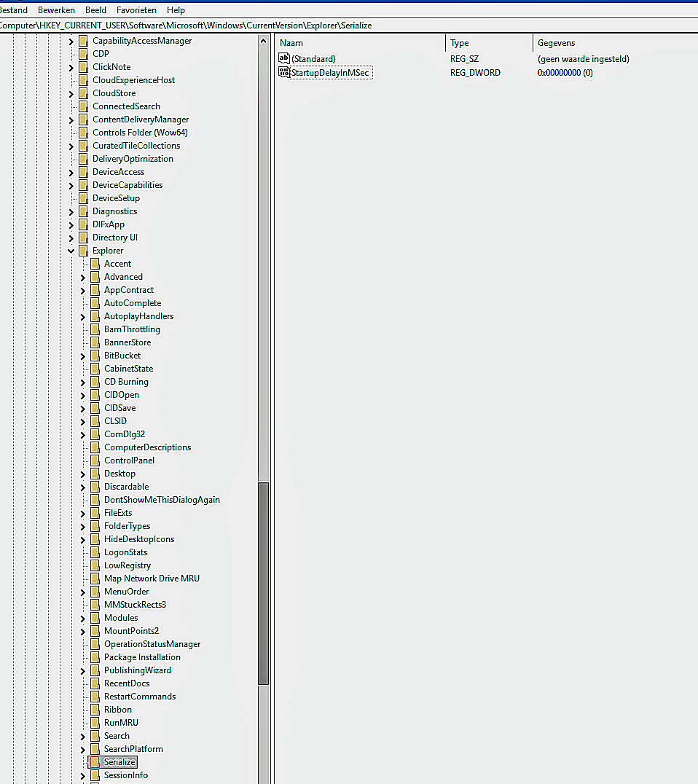This screenshot has width=698, height=784.
Task: Click the Type column header
Action: click(489, 43)
